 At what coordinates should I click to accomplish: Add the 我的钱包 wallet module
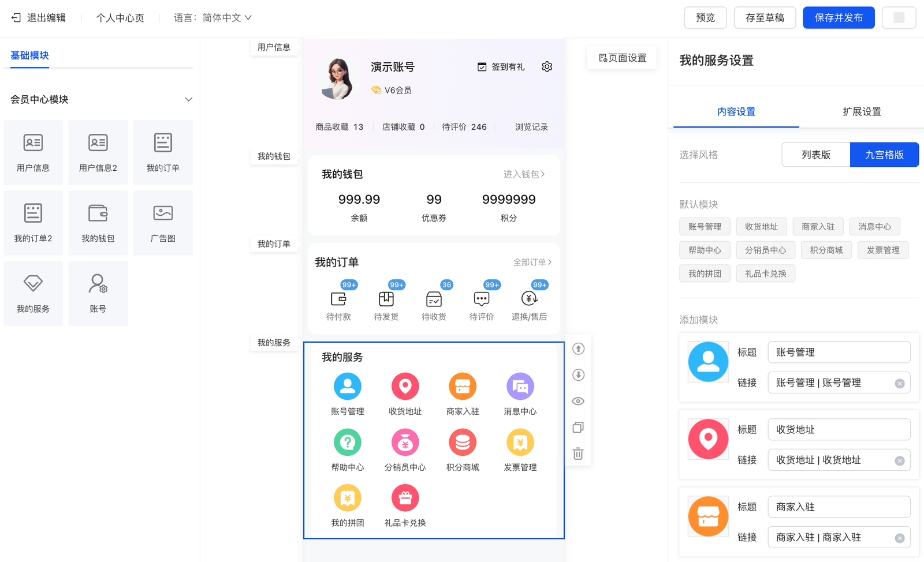coord(98,223)
